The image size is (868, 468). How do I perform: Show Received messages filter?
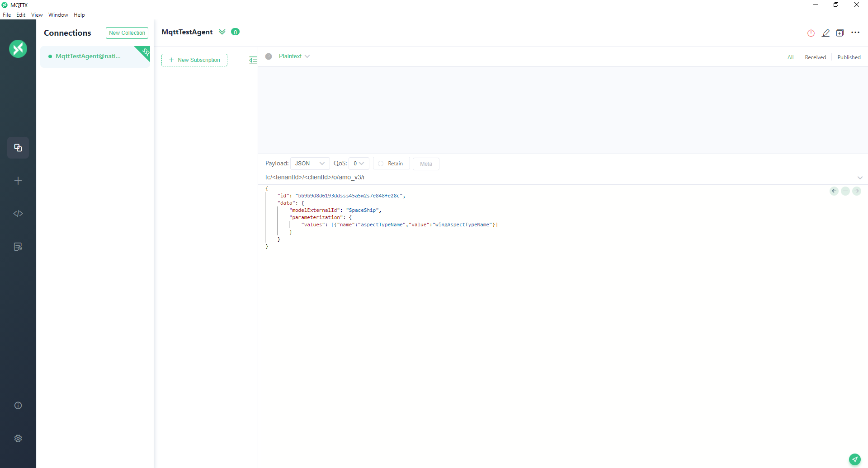click(815, 57)
